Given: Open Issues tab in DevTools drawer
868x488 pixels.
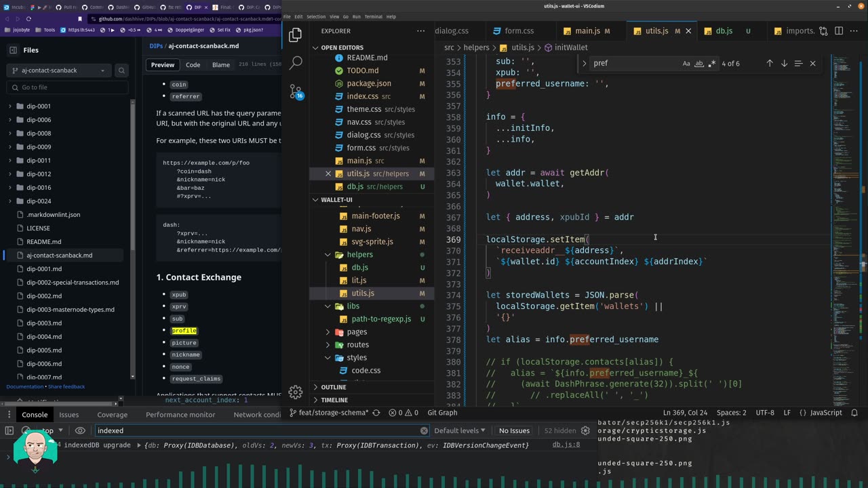Looking at the screenshot, I should coord(68,414).
